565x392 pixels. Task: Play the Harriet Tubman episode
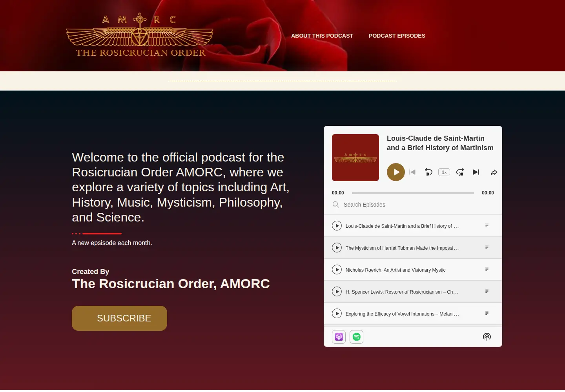(x=337, y=248)
